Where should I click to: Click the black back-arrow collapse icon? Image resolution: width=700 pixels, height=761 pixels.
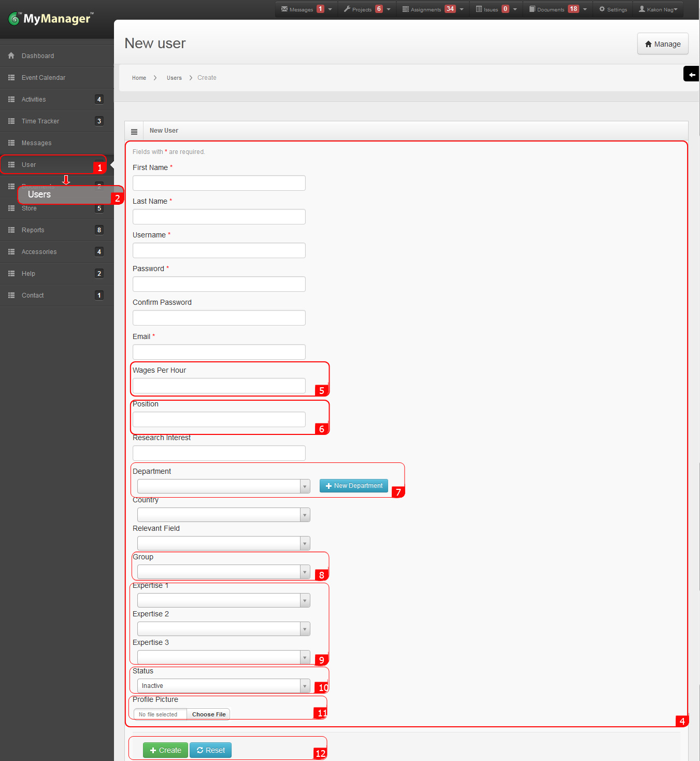click(691, 75)
